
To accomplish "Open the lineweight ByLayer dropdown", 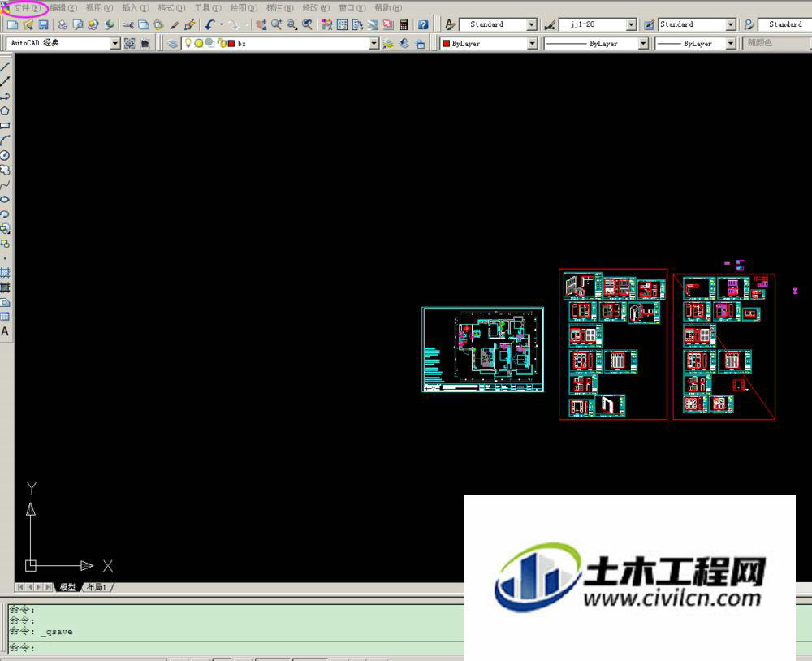I will (730, 44).
